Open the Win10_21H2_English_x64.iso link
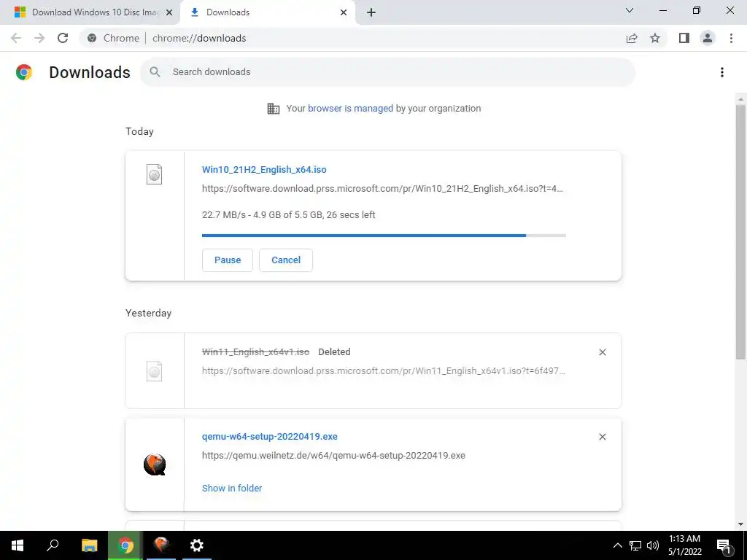 (264, 169)
